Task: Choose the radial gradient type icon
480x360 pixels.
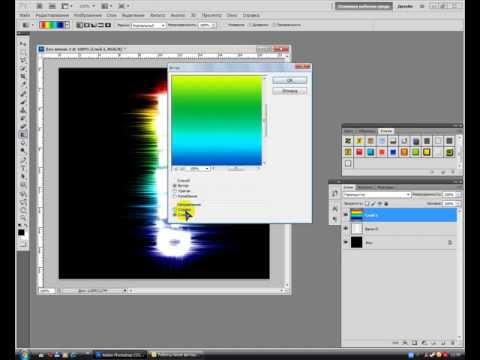Action: (x=87, y=25)
